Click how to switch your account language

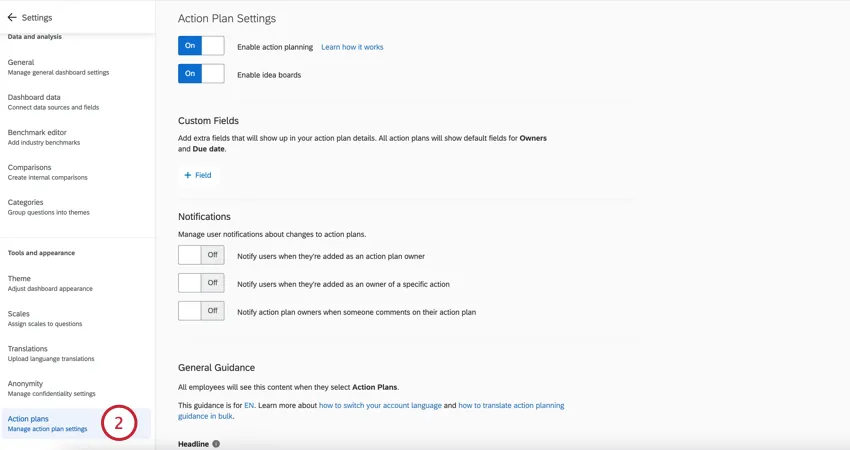click(x=380, y=405)
